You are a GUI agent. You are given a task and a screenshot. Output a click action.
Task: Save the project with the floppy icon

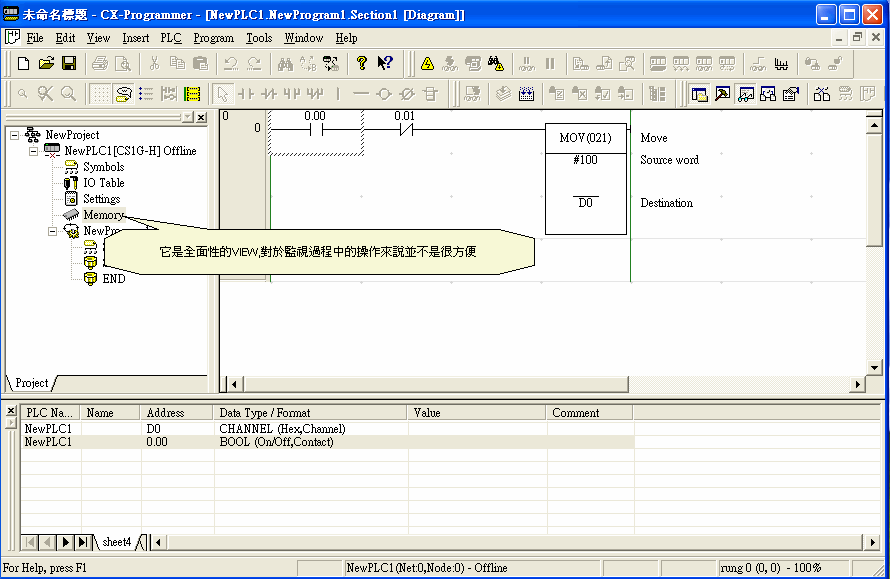pos(69,63)
